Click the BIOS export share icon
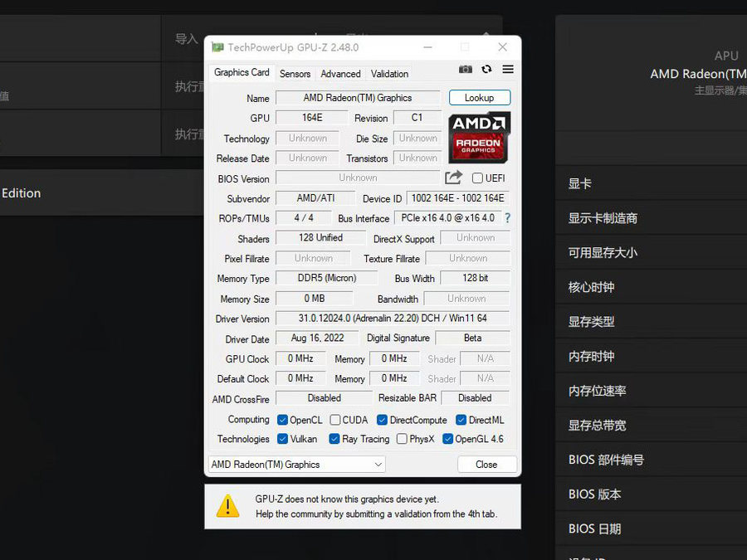The height and width of the screenshot is (560, 747). coord(453,178)
